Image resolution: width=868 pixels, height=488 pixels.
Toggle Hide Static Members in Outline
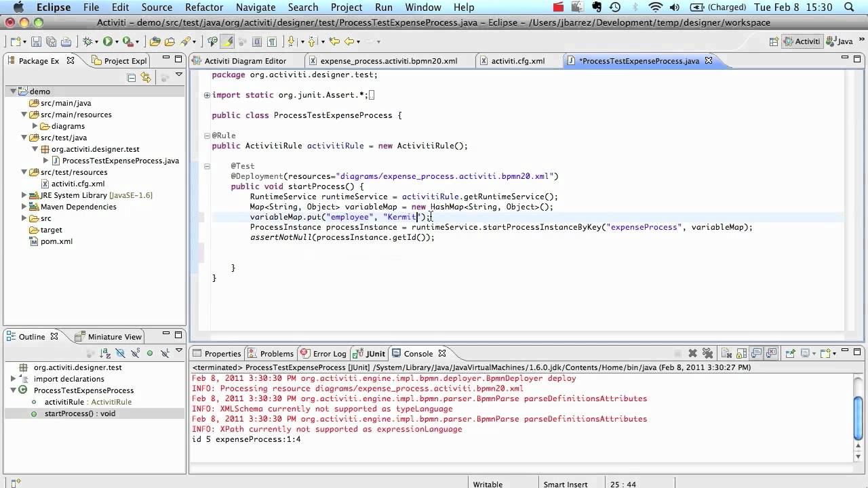(135, 353)
